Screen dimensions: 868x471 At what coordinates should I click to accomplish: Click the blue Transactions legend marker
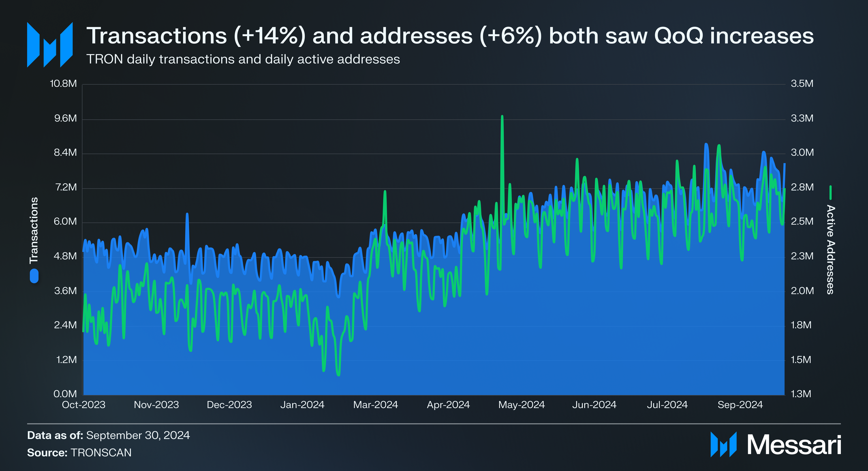coord(34,276)
